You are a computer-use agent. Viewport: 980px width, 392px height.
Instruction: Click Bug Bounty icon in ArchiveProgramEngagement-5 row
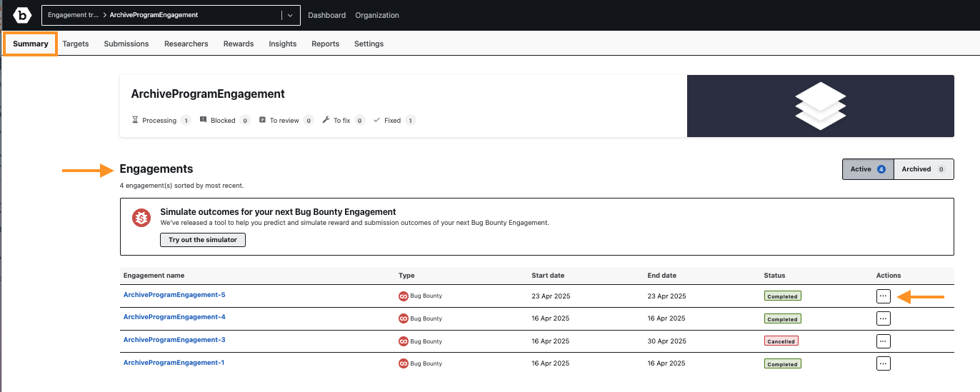pyautogui.click(x=403, y=296)
